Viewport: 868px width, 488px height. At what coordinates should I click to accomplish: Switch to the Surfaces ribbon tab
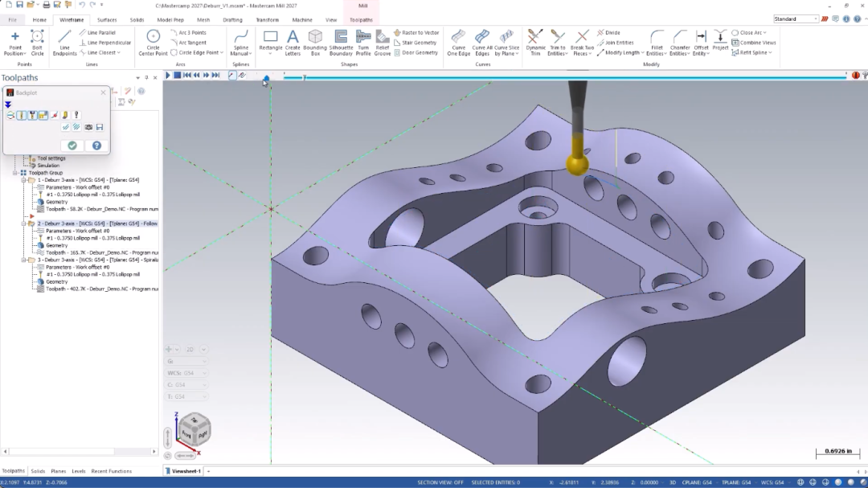[x=107, y=20]
